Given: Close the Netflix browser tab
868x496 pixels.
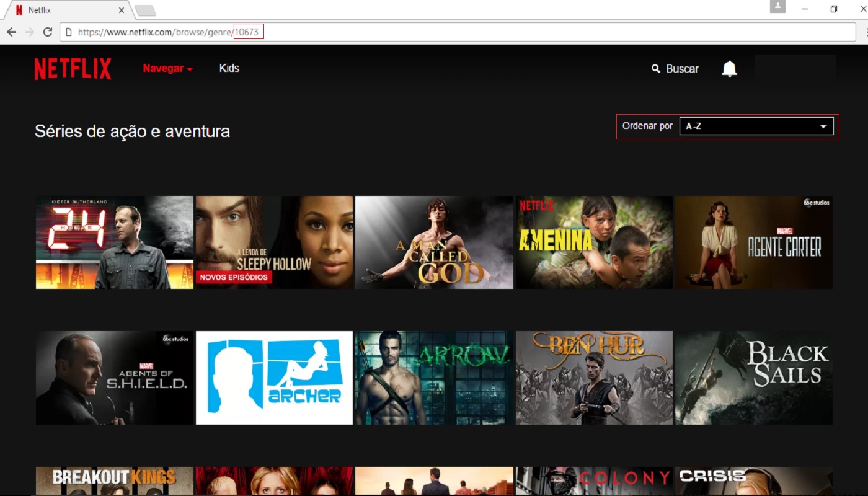Looking at the screenshot, I should (x=121, y=11).
